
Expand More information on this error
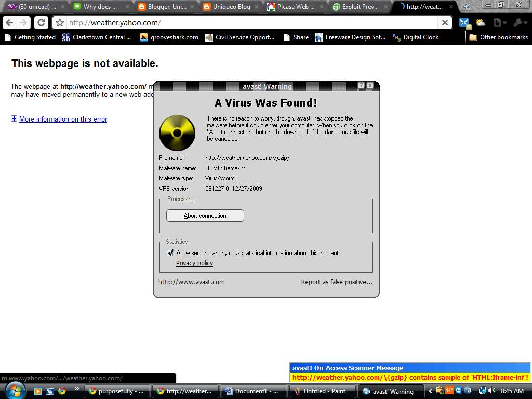click(63, 119)
